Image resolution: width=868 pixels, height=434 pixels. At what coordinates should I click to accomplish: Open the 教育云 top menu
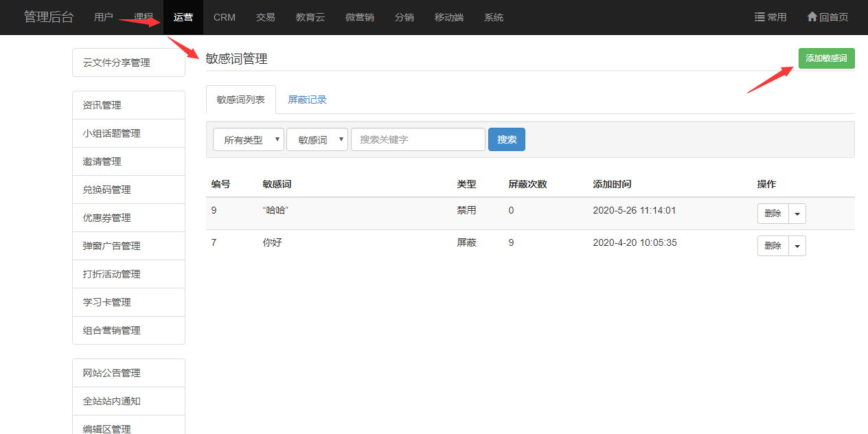310,17
